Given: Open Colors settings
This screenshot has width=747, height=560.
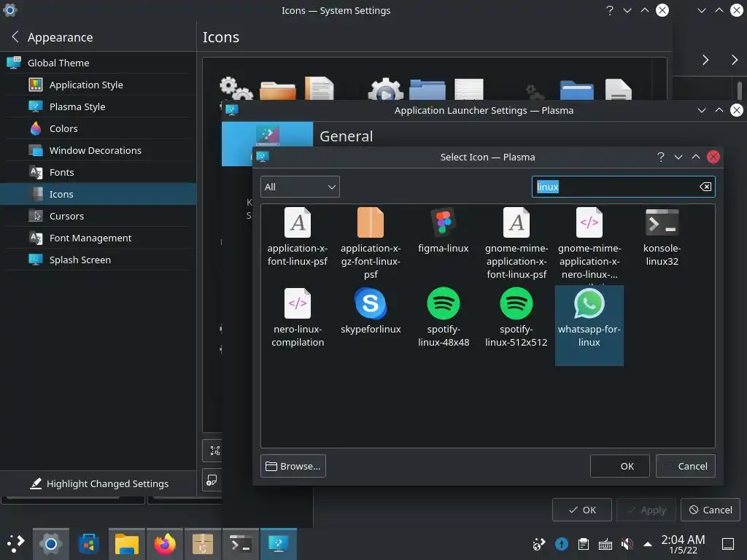Looking at the screenshot, I should pyautogui.click(x=98, y=128).
